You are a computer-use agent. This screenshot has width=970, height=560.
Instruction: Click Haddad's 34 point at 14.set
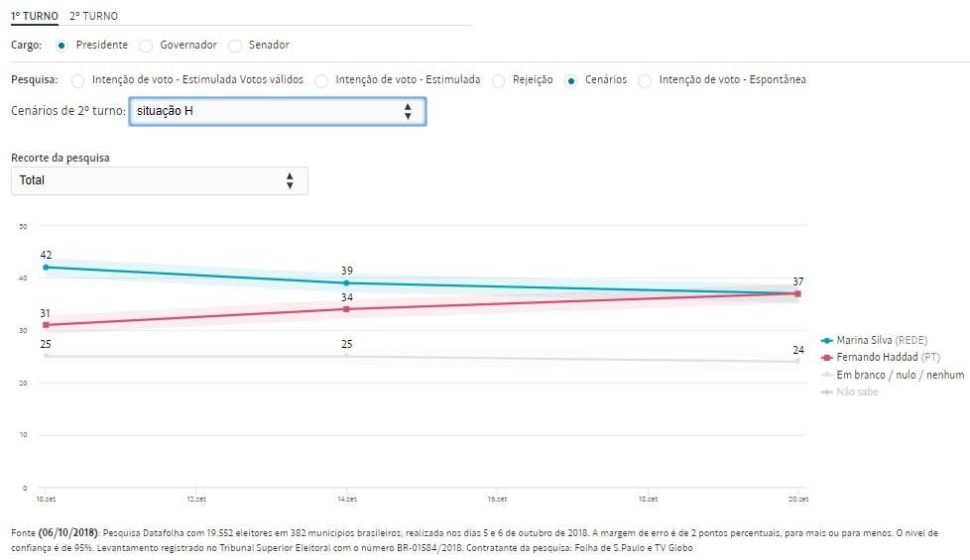(346, 309)
